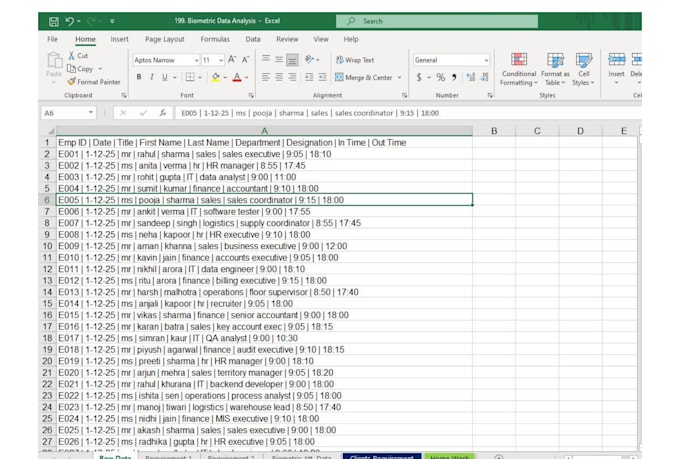Toggle Center horizontal alignment icon
Screen dimensions: 680x459
point(279,77)
